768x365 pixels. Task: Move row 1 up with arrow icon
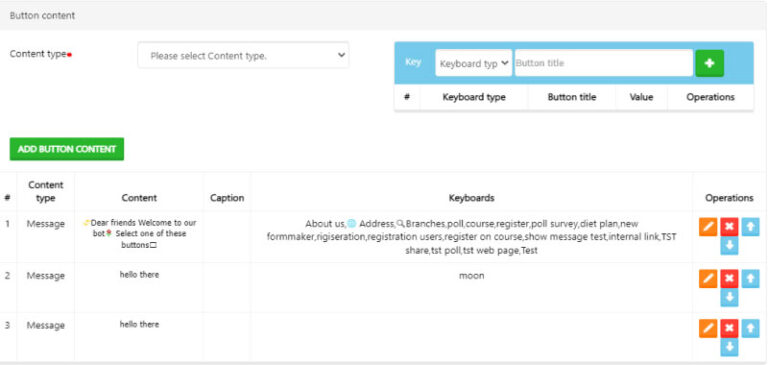click(x=750, y=227)
